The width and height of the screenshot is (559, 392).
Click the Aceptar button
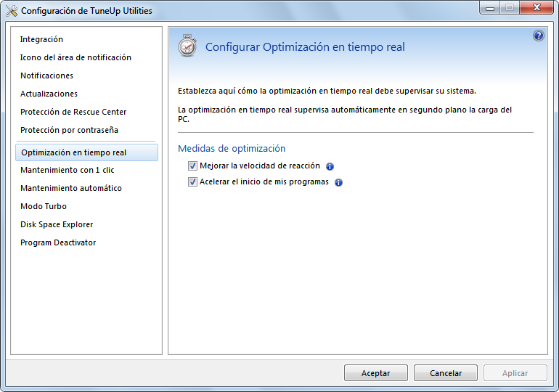[x=376, y=373]
